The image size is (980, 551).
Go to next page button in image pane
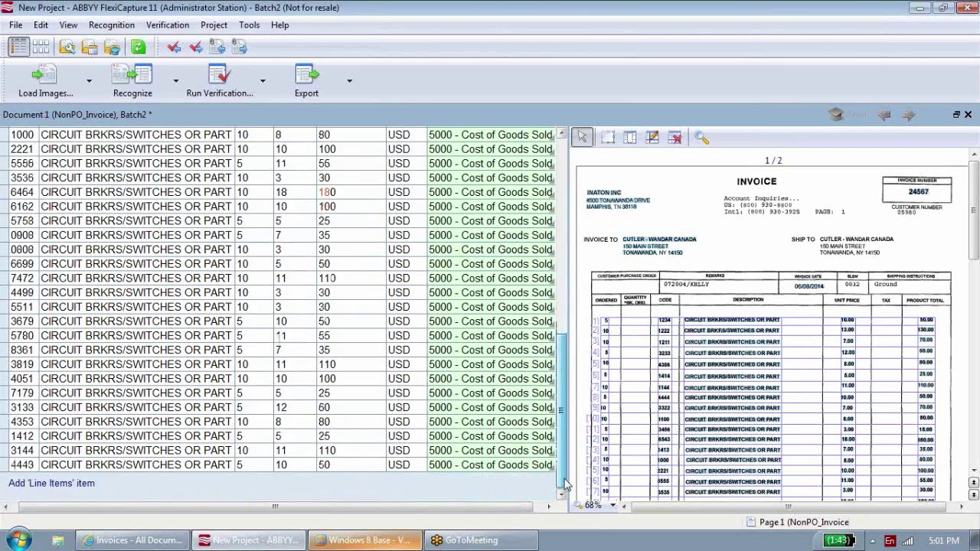(x=974, y=495)
